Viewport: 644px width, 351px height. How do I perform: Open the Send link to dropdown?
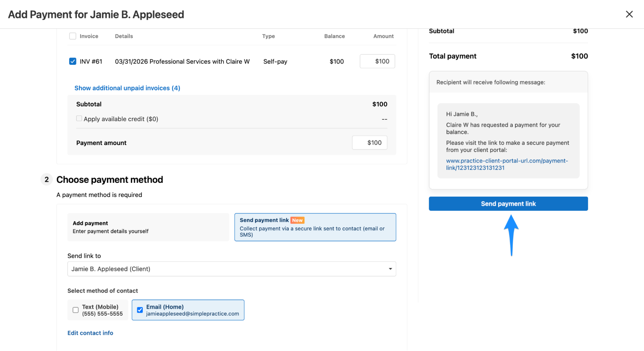coord(232,269)
